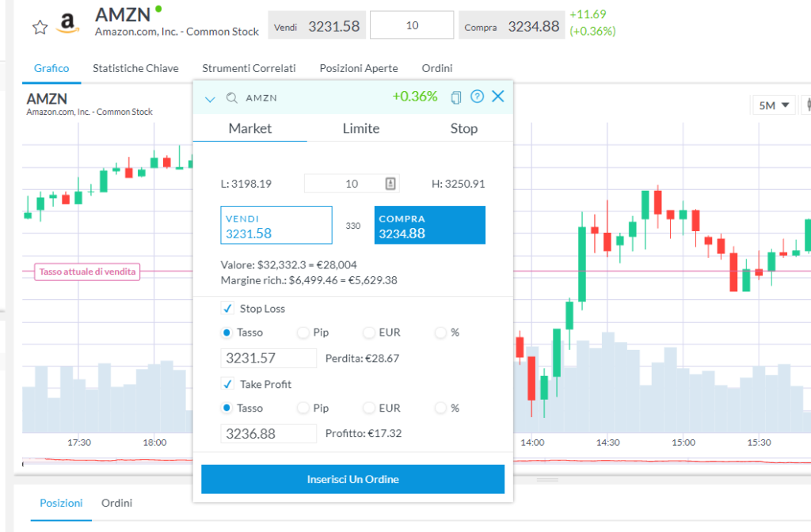The image size is (811, 532).
Task: Select percent radio under Take Profit
Action: tap(440, 408)
